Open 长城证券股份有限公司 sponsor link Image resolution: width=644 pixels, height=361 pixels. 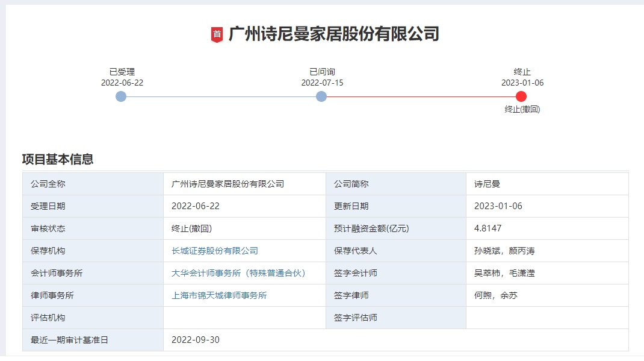point(214,251)
